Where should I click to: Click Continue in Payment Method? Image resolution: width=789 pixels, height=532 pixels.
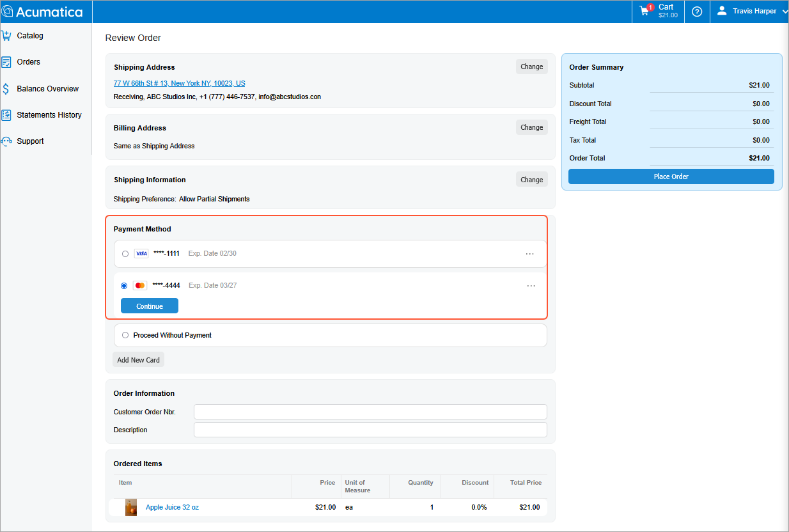coord(150,306)
